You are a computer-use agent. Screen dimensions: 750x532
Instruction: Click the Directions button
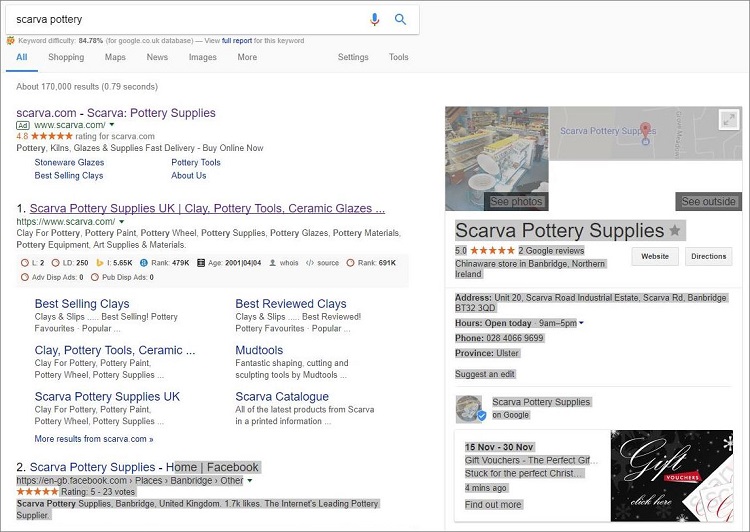tap(708, 256)
